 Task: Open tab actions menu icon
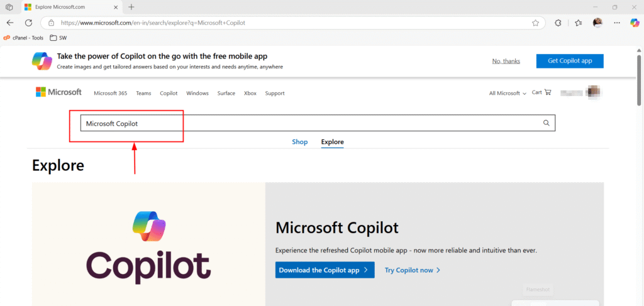click(9, 7)
